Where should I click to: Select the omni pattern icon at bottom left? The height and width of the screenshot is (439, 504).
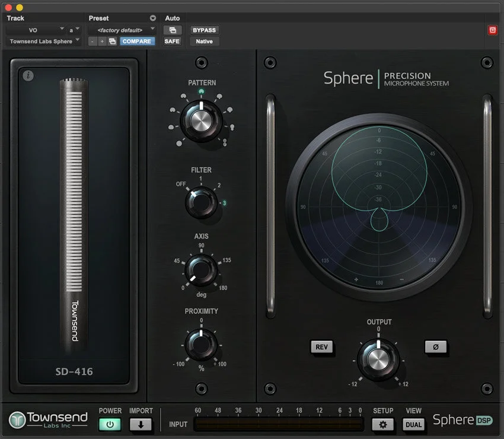click(179, 144)
